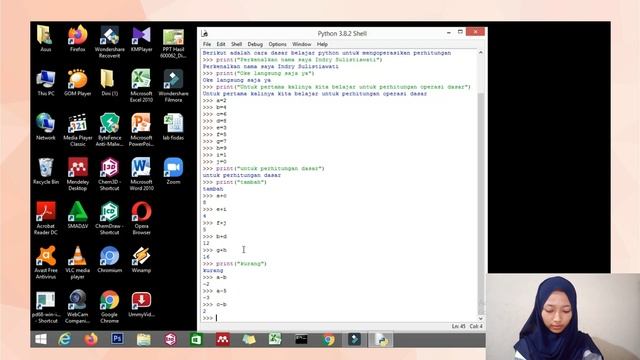Screen dimensions: 640x360
Task: Click the output line 'untuk perhitungan dasar'
Action: click(242, 175)
